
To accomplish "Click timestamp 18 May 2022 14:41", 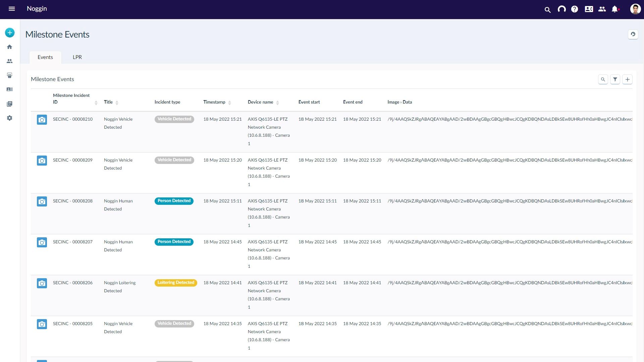I will coord(222,283).
